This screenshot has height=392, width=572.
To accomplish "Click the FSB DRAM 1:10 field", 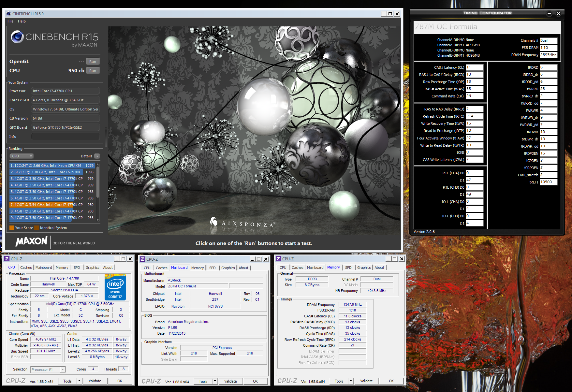I will (x=549, y=48).
